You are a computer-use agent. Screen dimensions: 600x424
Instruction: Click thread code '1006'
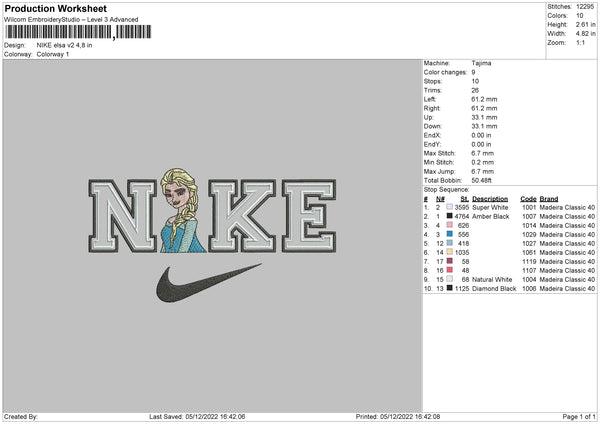(x=529, y=289)
